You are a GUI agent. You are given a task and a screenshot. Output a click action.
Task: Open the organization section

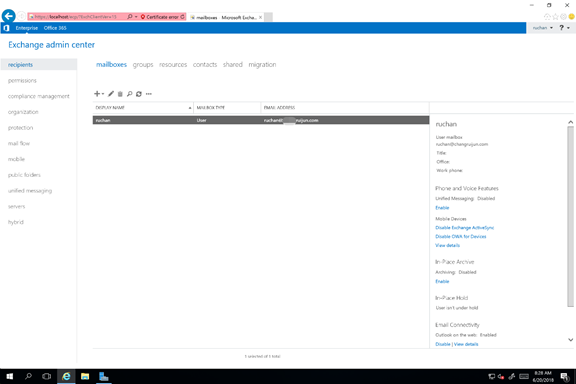coord(23,112)
